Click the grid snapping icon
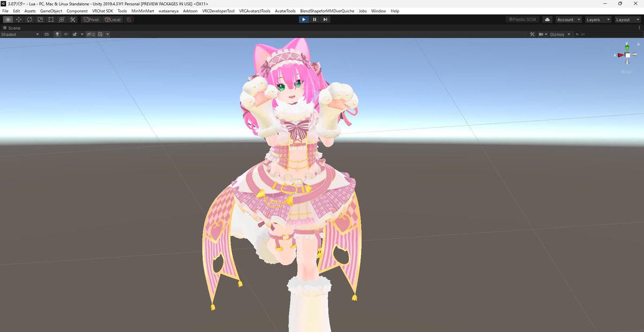The image size is (644, 332). 129,19
